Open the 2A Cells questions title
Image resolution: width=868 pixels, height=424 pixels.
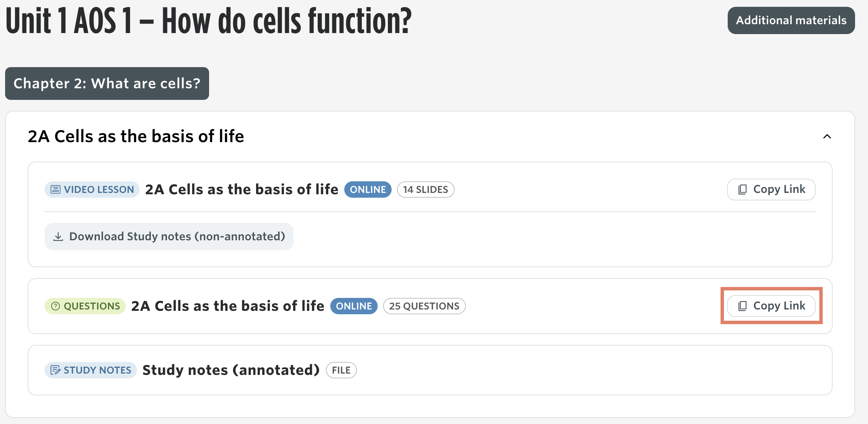pos(228,306)
